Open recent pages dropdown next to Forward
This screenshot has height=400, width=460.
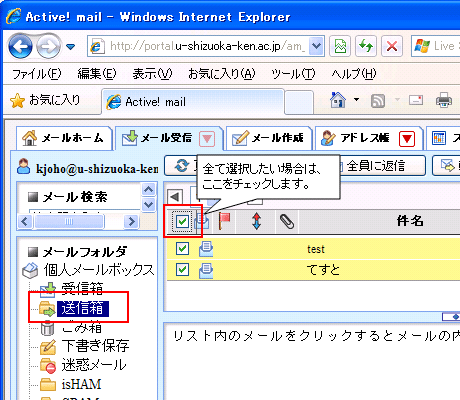70,47
